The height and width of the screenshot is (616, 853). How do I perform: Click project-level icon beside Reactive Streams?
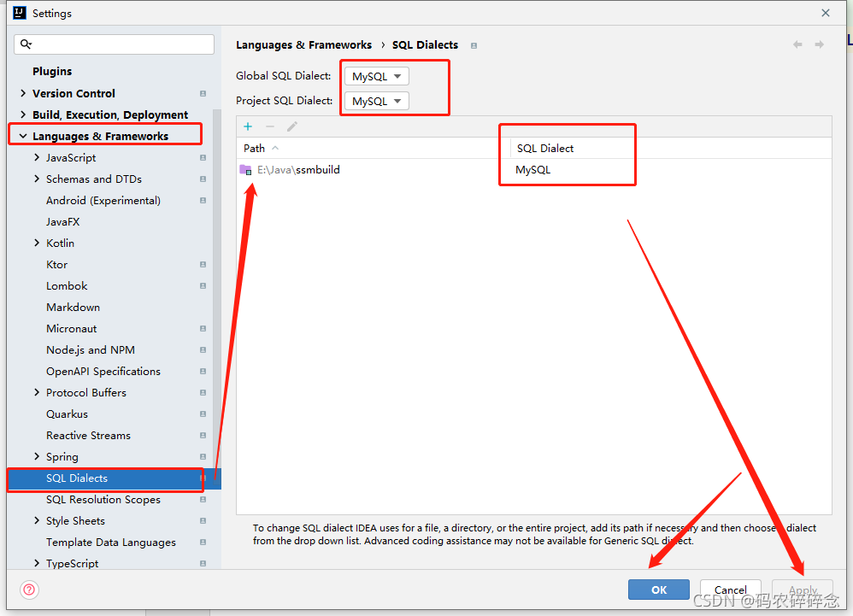pos(203,436)
